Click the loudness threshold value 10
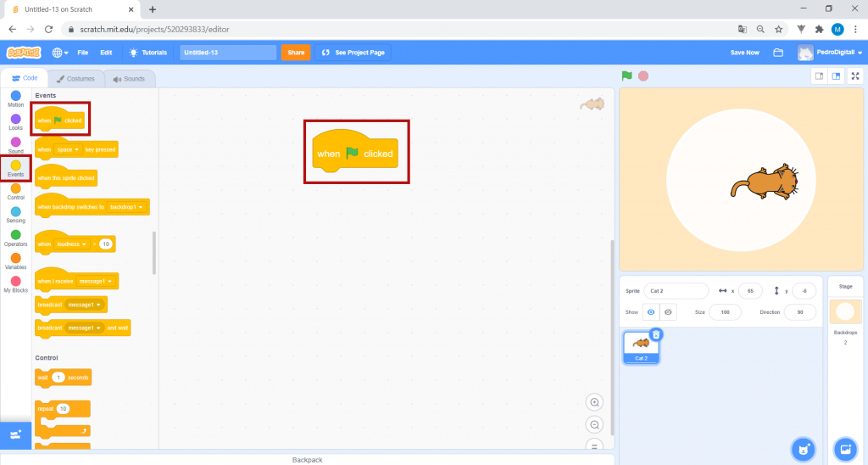The height and width of the screenshot is (465, 868). pos(106,244)
